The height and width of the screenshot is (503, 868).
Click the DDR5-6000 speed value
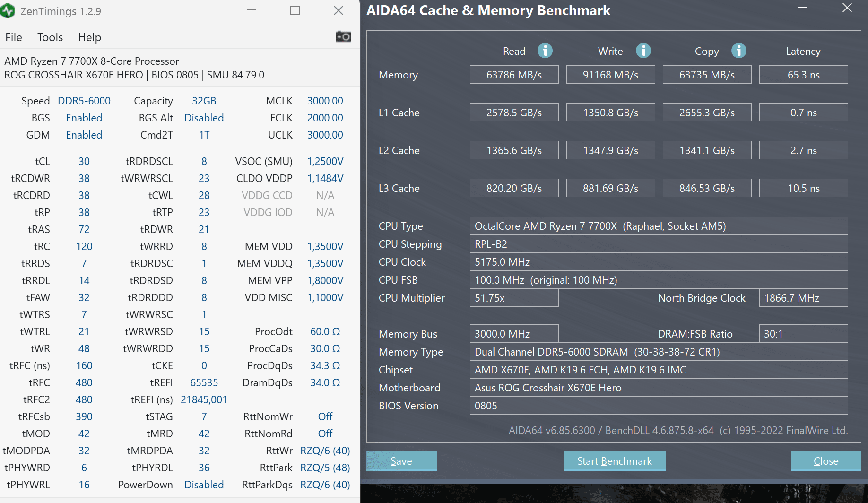[84, 101]
